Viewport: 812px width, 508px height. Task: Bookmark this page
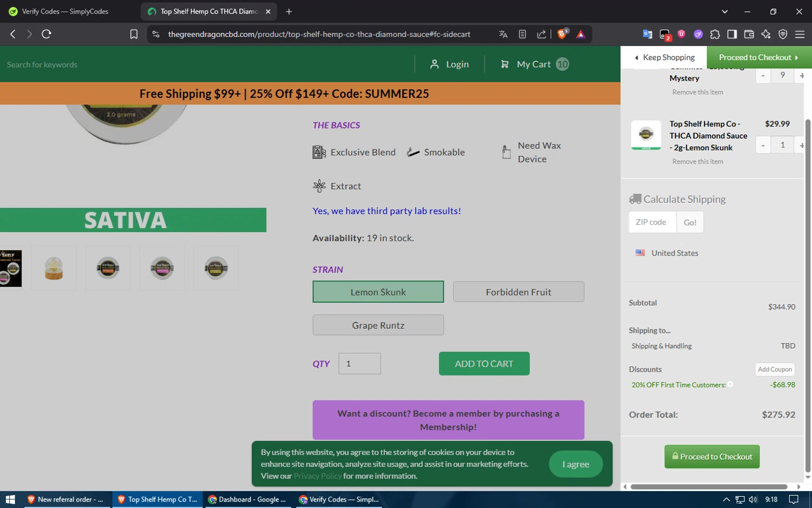click(x=134, y=34)
